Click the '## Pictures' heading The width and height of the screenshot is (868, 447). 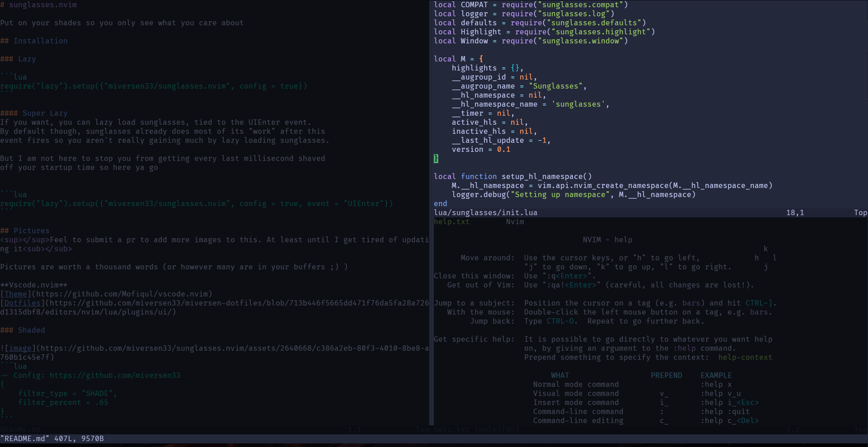25,231
